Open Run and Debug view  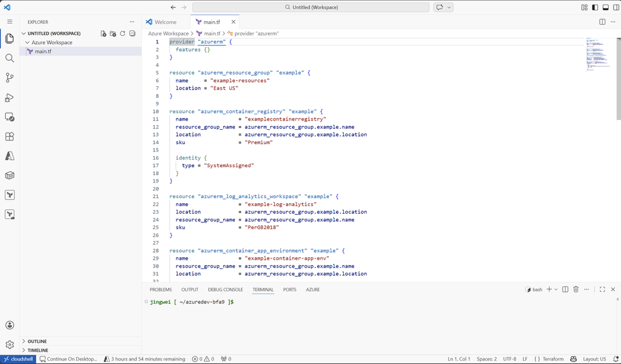pos(9,98)
